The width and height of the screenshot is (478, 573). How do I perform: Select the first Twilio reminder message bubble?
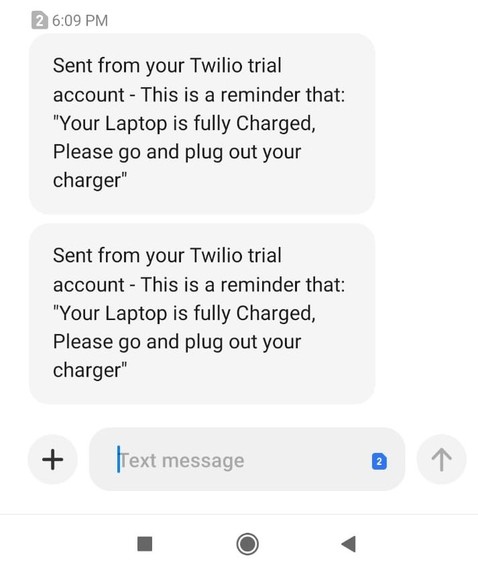(x=202, y=124)
